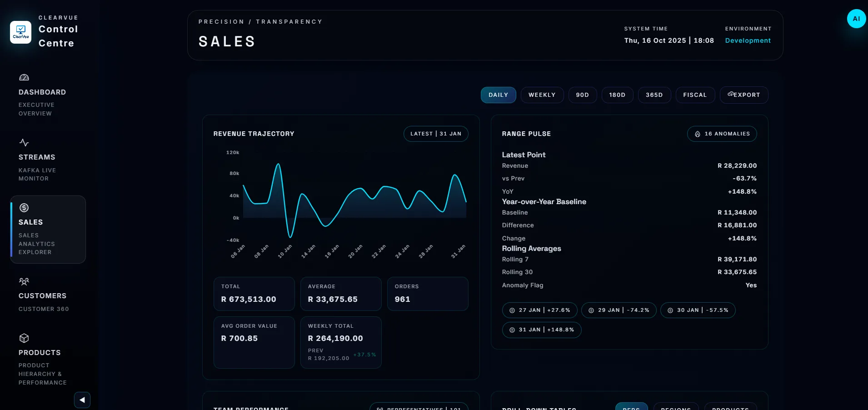Click the TOTAL R 673,513.00 card

pyautogui.click(x=254, y=294)
